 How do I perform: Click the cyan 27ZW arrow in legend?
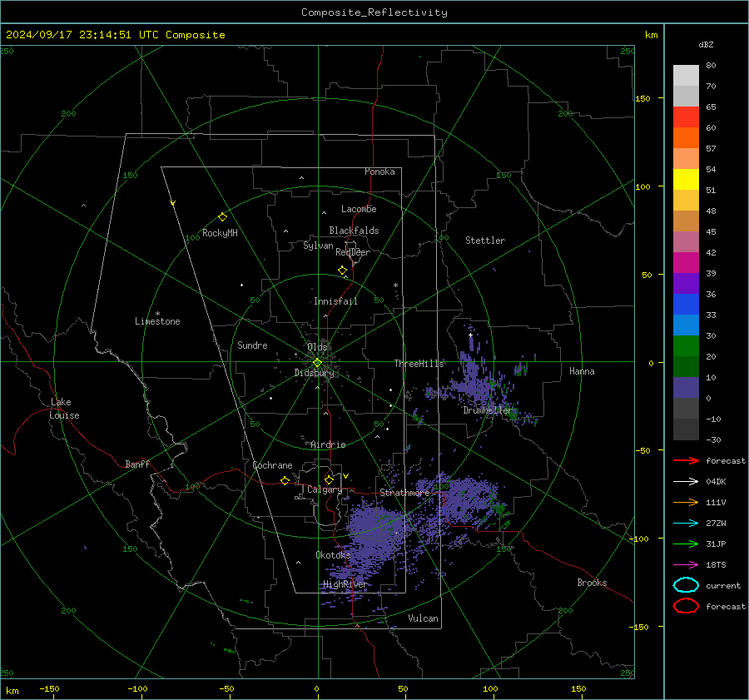(686, 524)
